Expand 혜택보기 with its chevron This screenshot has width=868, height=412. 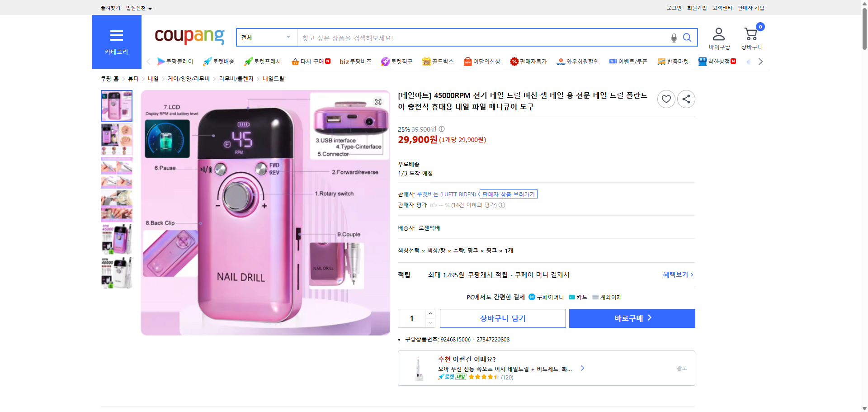677,275
